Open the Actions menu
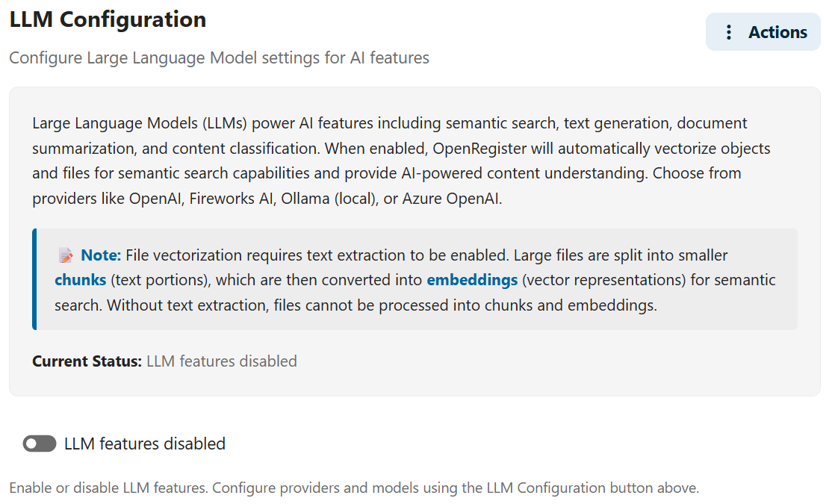This screenshot has width=832, height=504. tap(763, 31)
